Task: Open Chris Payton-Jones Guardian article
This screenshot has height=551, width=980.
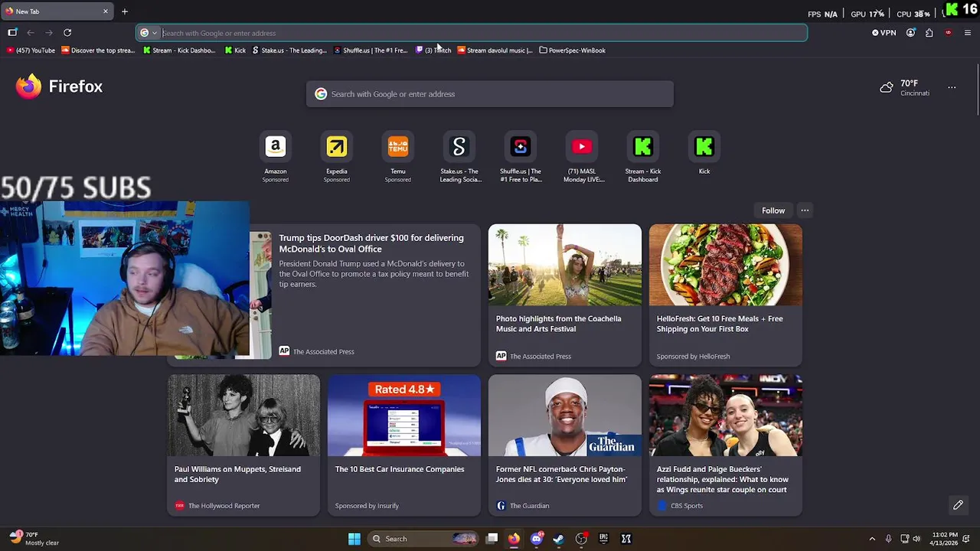Action: [561, 474]
